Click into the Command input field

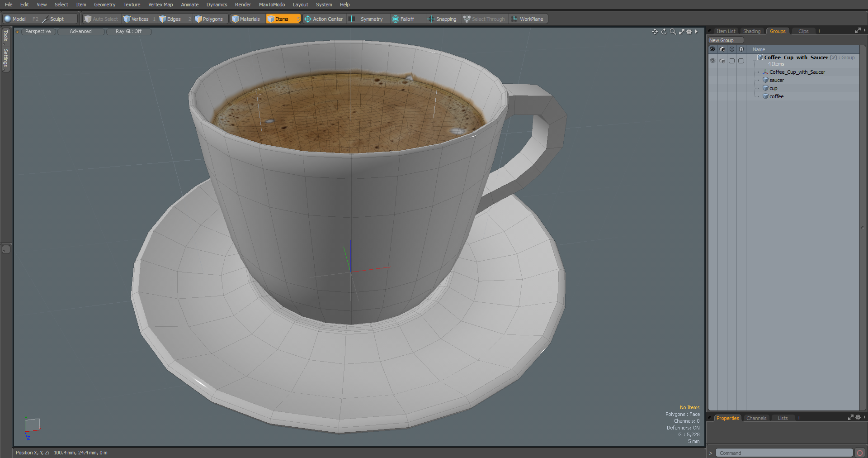pyautogui.click(x=784, y=453)
